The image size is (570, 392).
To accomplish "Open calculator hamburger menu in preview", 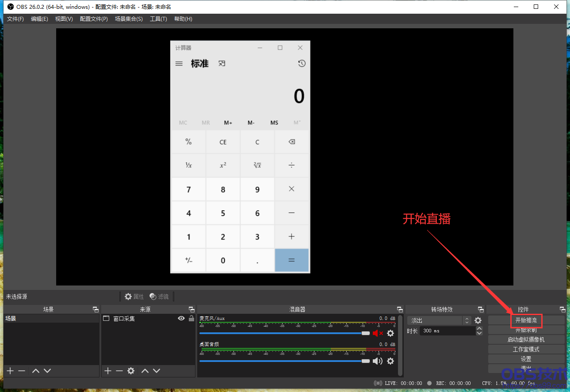I will [x=179, y=64].
